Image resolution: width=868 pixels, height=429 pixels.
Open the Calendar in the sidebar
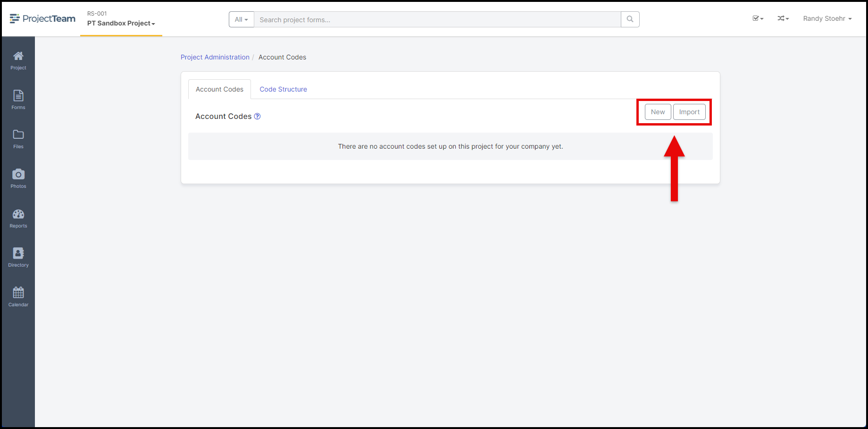click(18, 297)
